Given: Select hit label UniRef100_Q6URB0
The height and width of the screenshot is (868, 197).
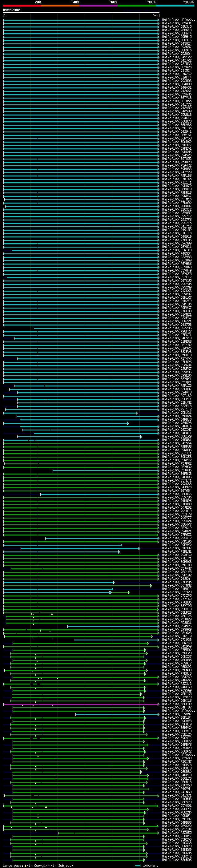Looking at the screenshot, I should pyautogui.click(x=177, y=772).
